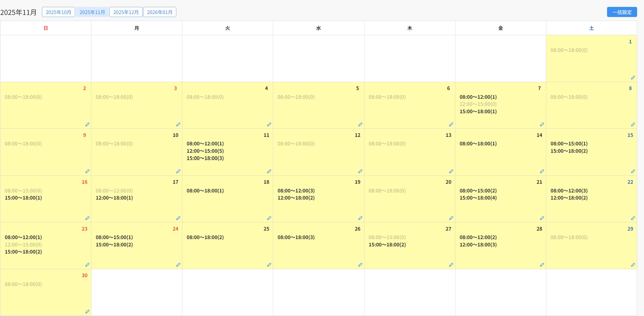Click the pencil icon on November 3
This screenshot has width=644, height=316.
click(178, 124)
